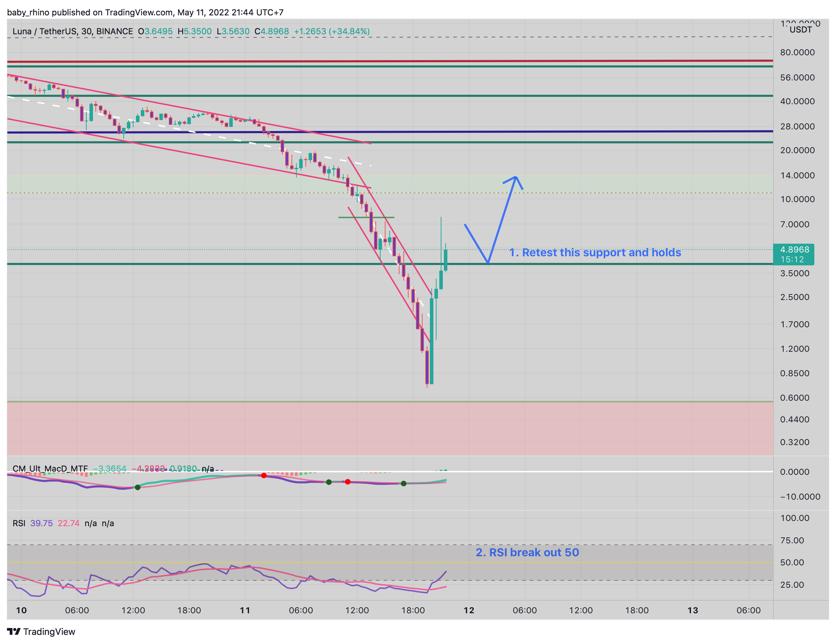The width and height of the screenshot is (836, 644).
Task: Click the 'baby_rhino published on TradingView.com' header
Action: coord(90,12)
